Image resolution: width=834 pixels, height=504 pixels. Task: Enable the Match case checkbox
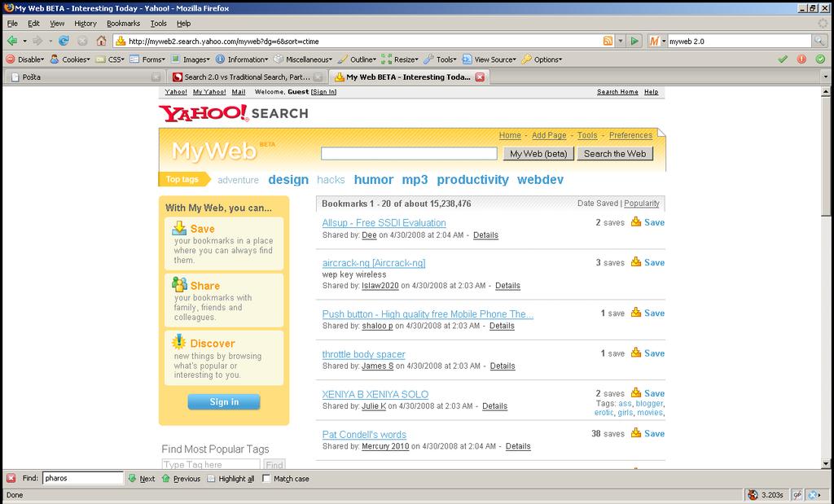coord(266,478)
